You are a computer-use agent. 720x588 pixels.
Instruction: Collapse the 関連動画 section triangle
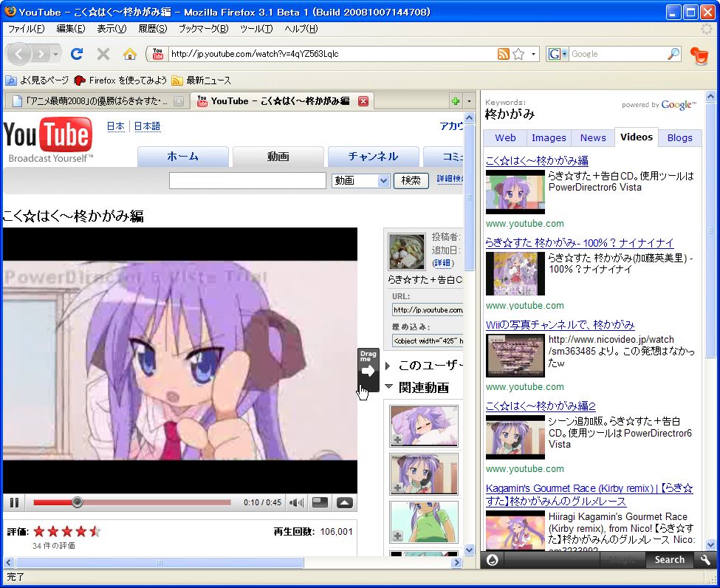(x=388, y=387)
